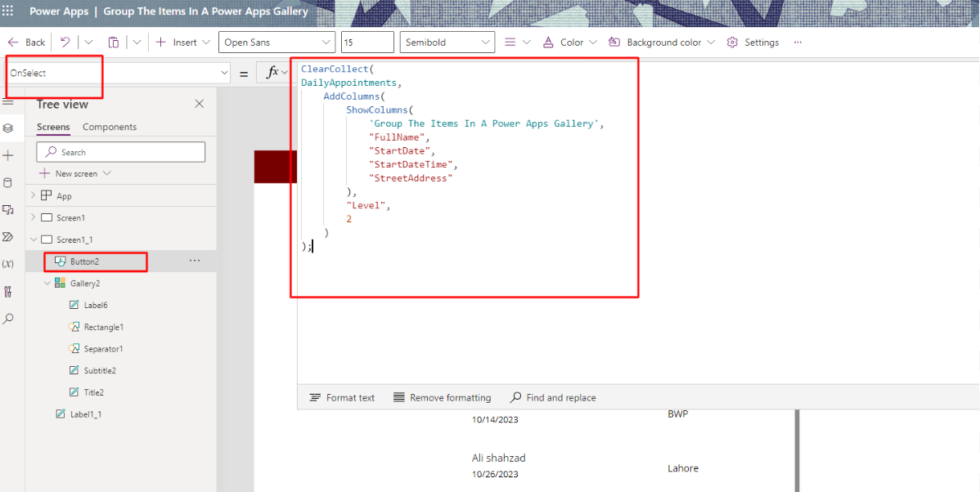Viewport: 980px width, 492px height.
Task: Open the Data sources sidebar icon
Action: point(9,183)
